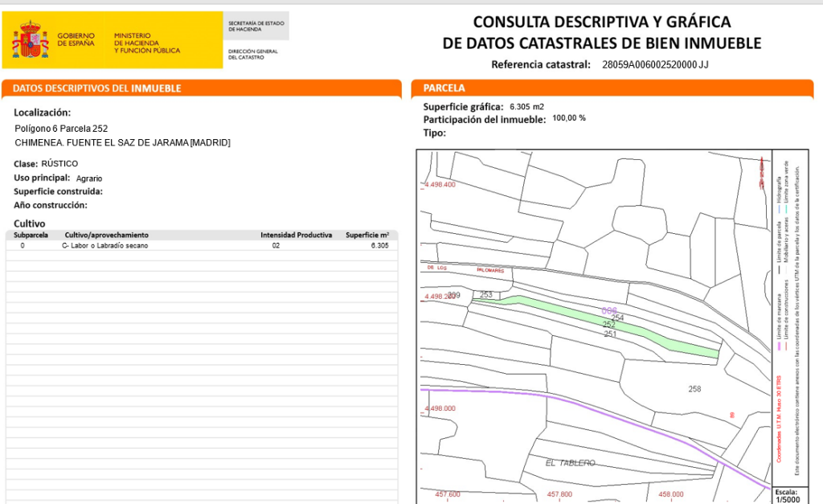Click map coordinate label 4.498.400
823x504 pixels.
440,185
